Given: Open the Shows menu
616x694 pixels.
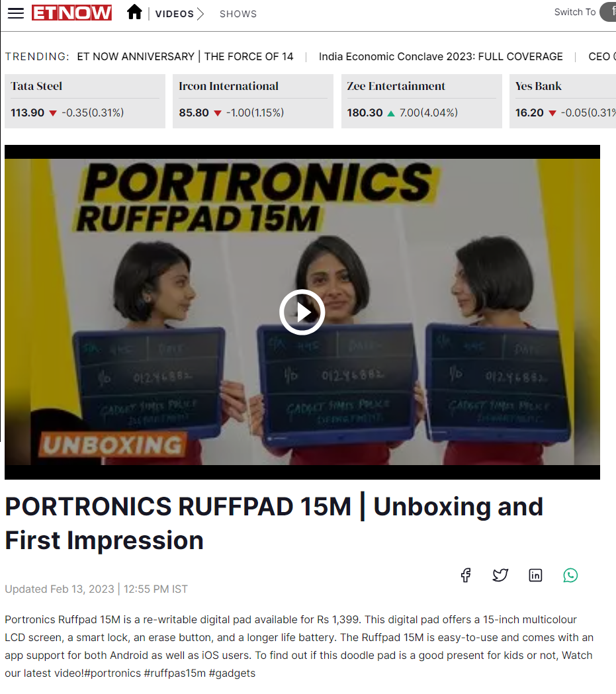Looking at the screenshot, I should (238, 14).
